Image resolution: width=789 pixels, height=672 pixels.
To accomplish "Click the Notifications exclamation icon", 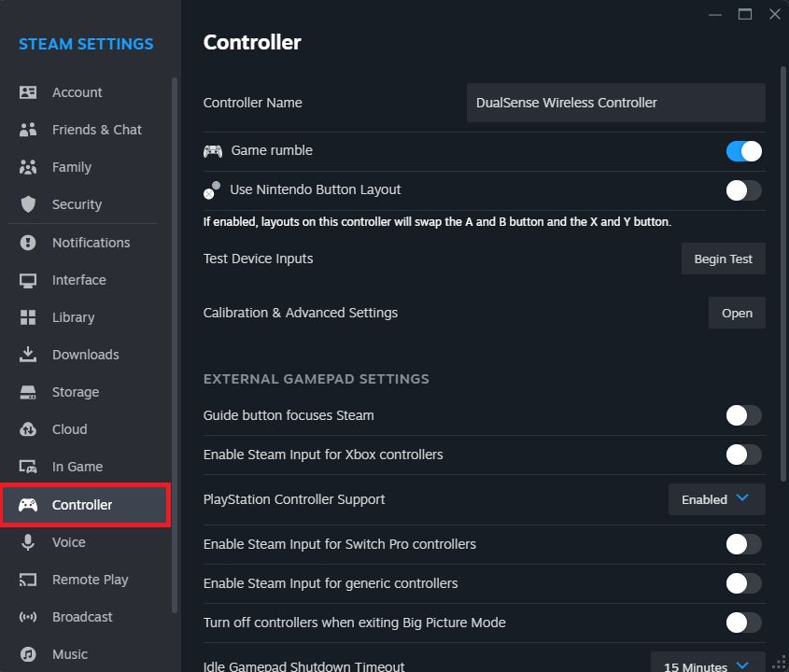I will (28, 243).
